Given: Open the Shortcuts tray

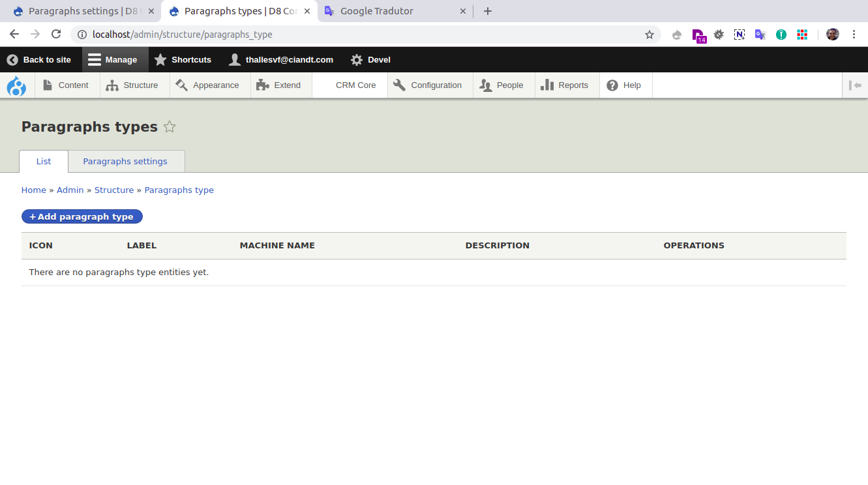Looking at the screenshot, I should (183, 59).
